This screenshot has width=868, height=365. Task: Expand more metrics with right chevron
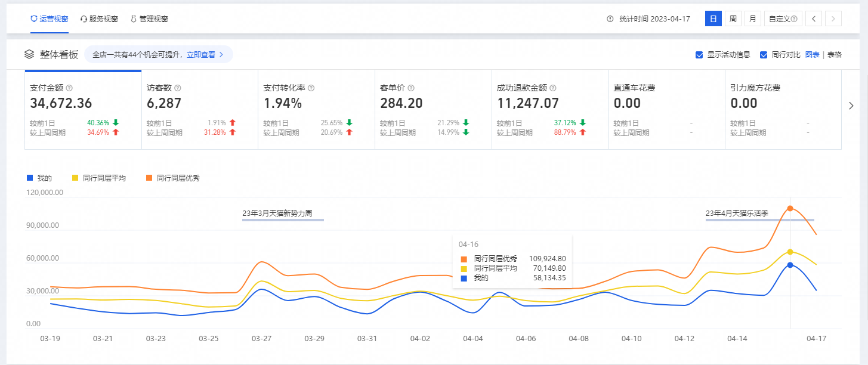[x=851, y=106]
